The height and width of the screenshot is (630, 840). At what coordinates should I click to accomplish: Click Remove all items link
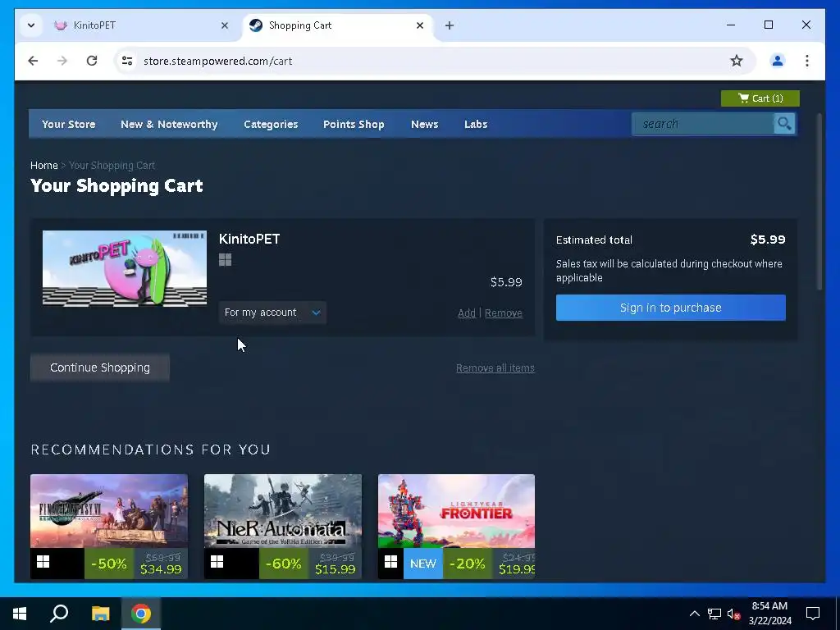click(x=495, y=367)
